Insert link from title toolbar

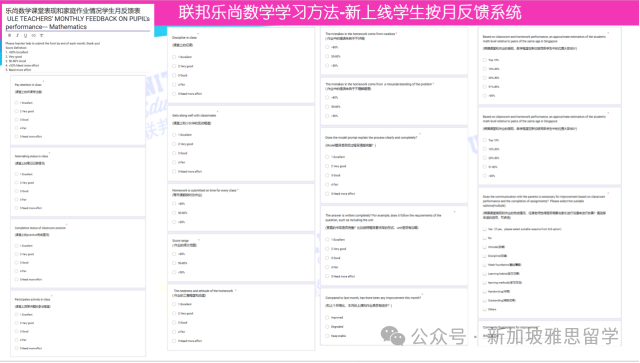33,36
